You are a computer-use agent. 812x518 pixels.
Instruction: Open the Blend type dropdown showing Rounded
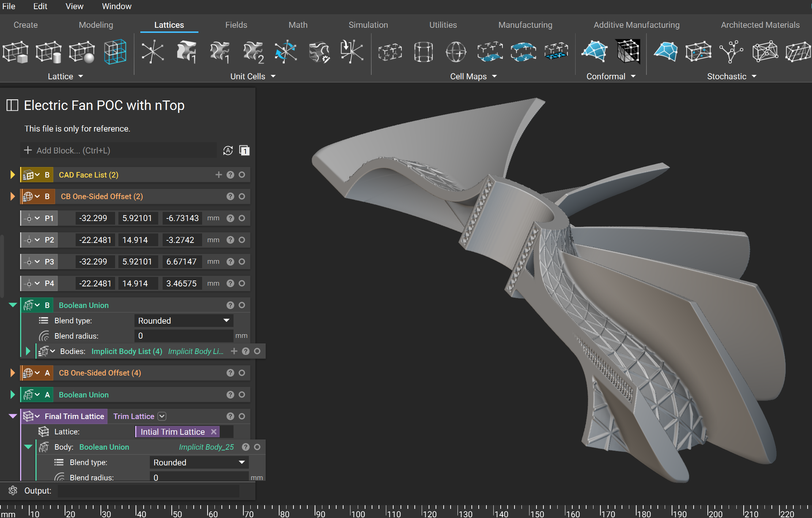tap(183, 320)
